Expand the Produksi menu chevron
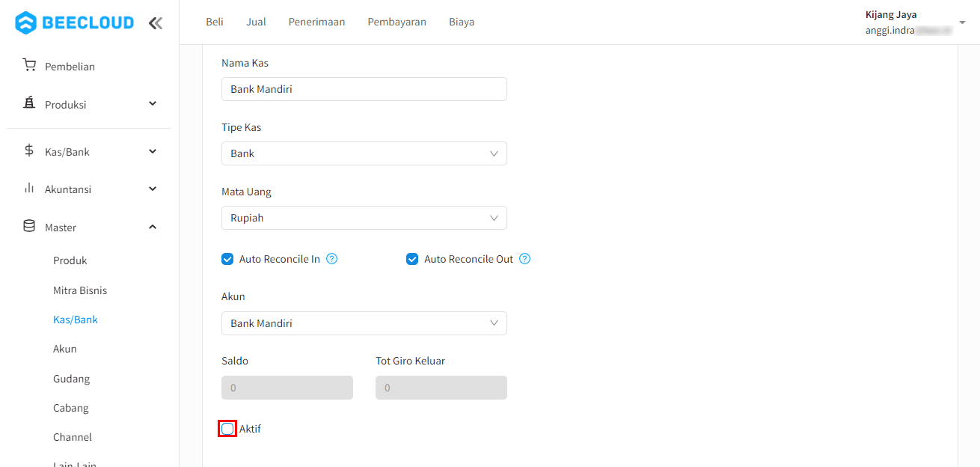This screenshot has width=980, height=467. 153,104
